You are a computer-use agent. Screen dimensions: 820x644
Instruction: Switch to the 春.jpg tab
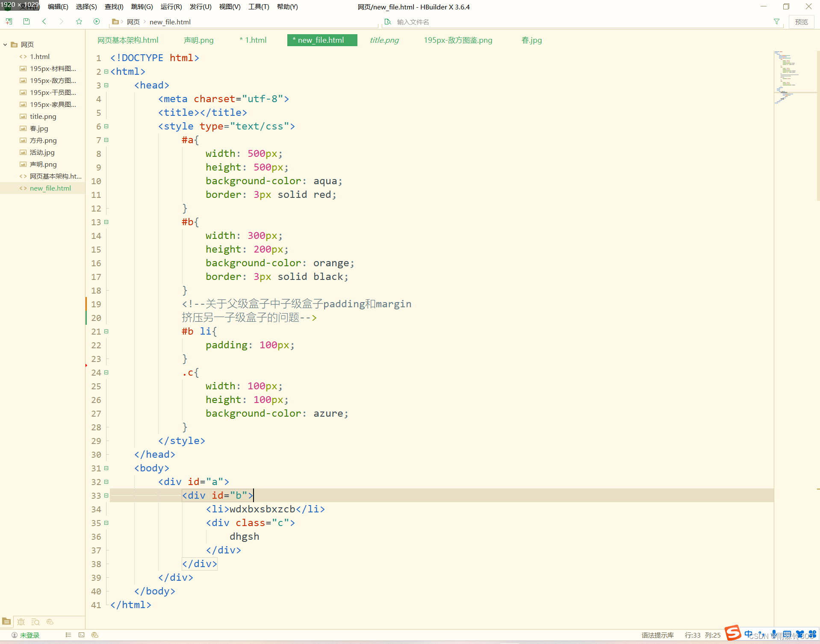click(531, 40)
